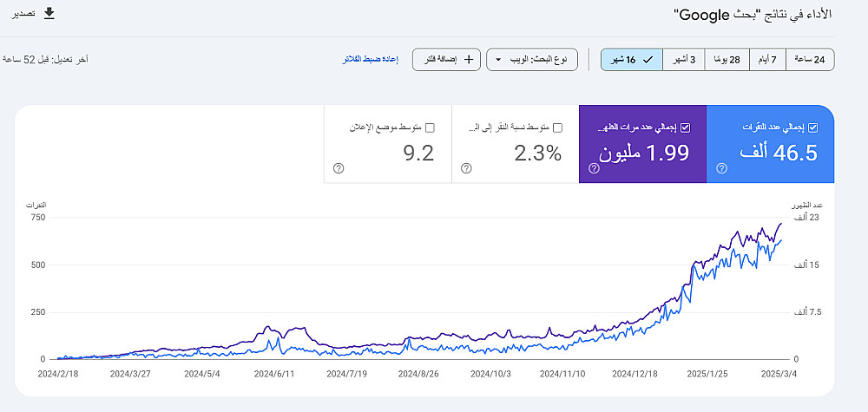
Task: Select the 16 شهر date range tab
Action: coord(631,60)
